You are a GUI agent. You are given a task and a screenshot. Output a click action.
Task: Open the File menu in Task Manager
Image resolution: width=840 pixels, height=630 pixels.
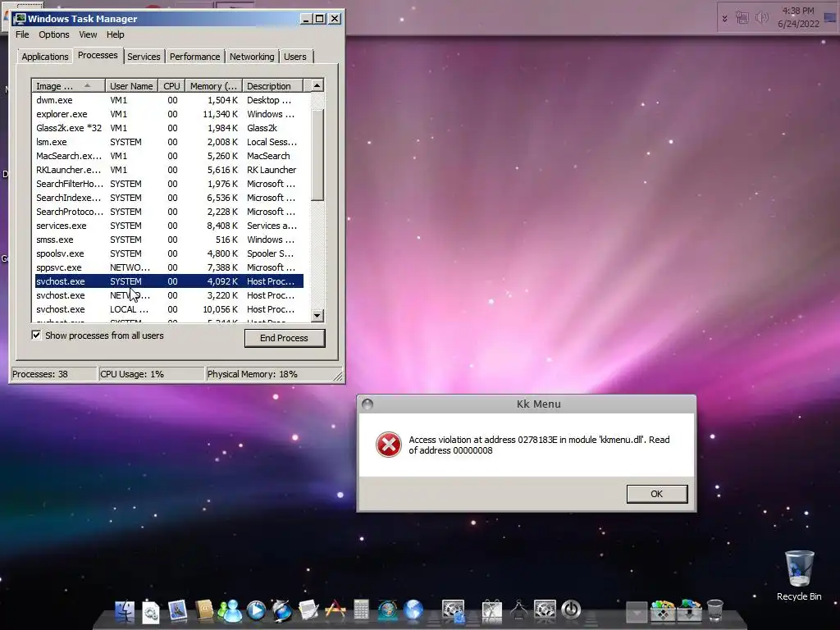pyautogui.click(x=22, y=34)
